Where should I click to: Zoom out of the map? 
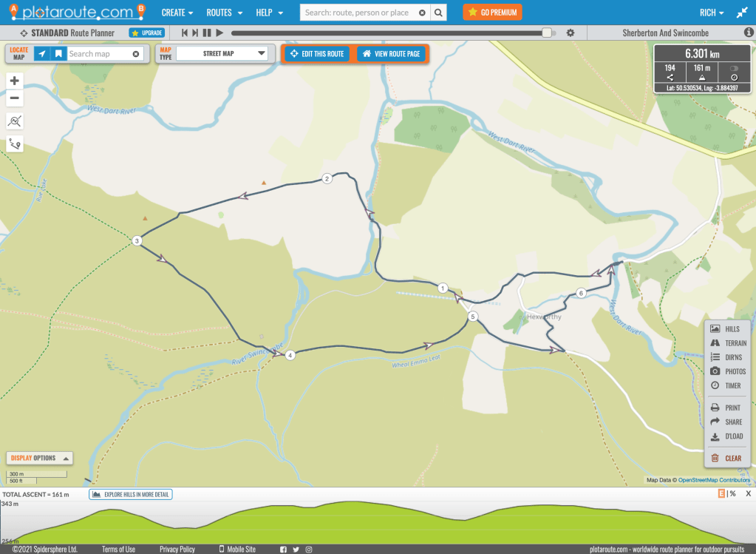click(x=14, y=98)
